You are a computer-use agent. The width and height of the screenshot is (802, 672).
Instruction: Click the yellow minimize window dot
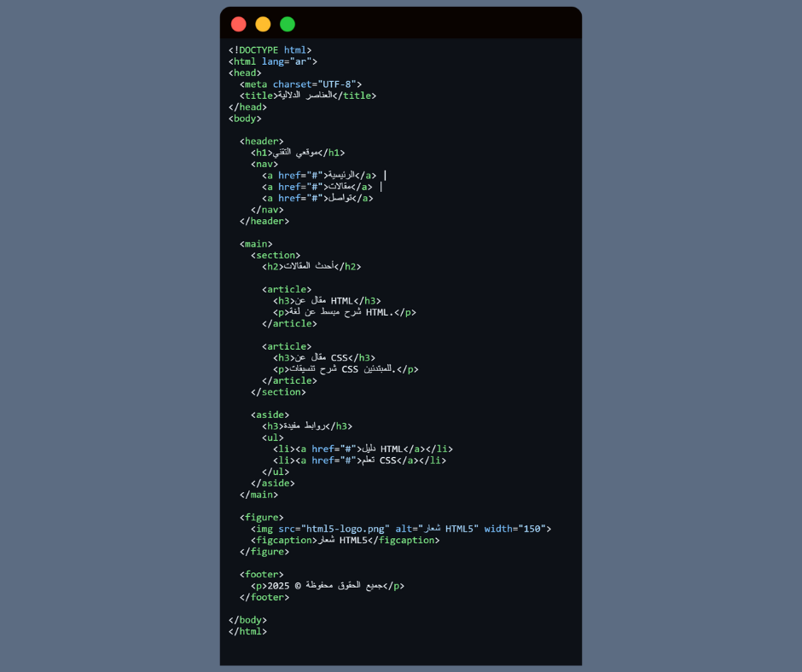263,24
